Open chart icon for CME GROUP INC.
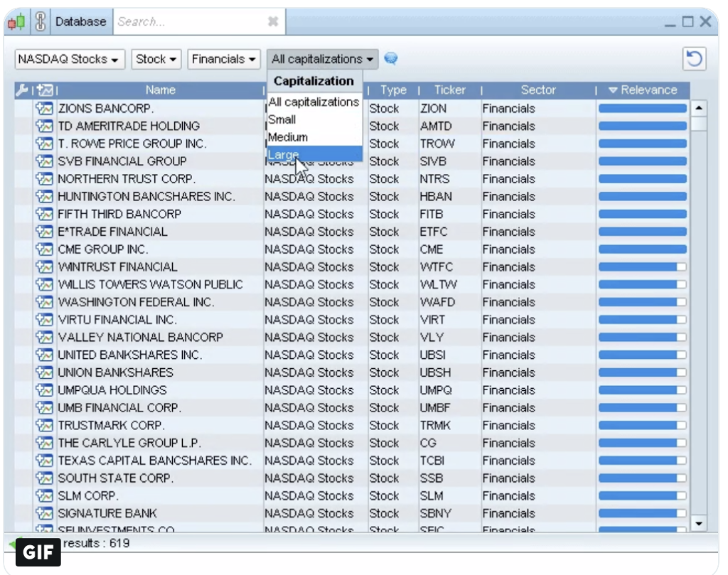This screenshot has width=728, height=575. tap(44, 249)
